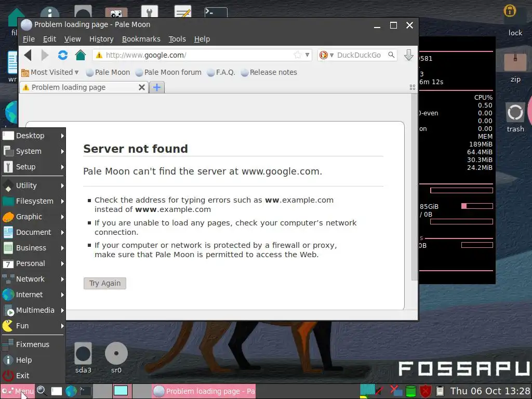
Task: Click Exit in the start menu
Action: pos(33,376)
